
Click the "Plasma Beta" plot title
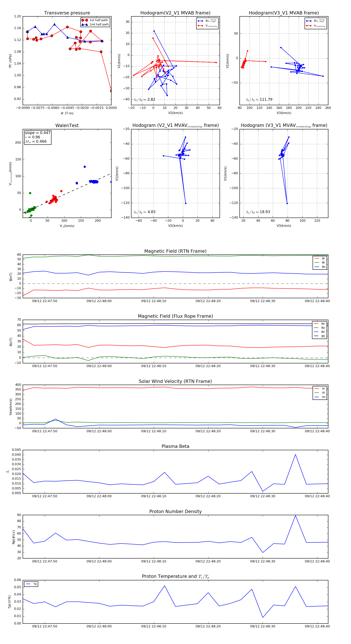click(x=175, y=446)
